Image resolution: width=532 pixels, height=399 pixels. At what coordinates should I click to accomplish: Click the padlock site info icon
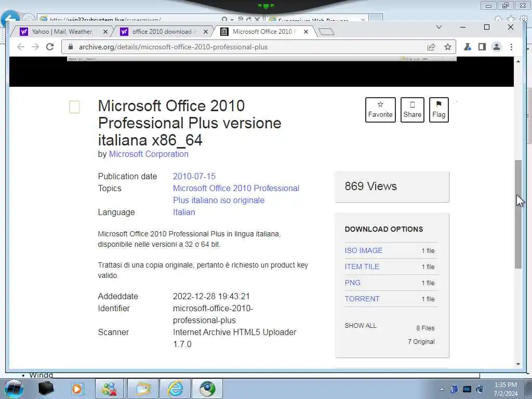(71, 47)
